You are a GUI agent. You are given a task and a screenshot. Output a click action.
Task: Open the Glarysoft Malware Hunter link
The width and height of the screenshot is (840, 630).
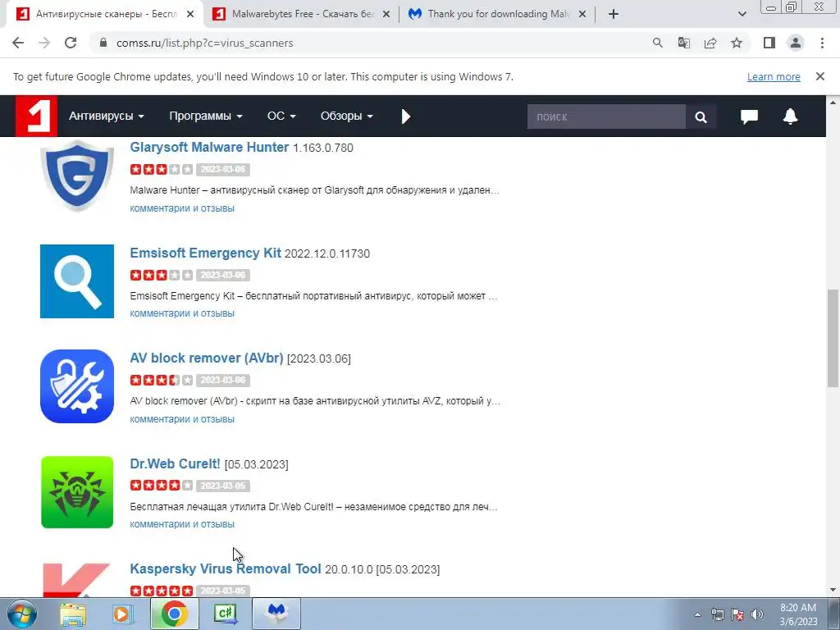click(209, 148)
